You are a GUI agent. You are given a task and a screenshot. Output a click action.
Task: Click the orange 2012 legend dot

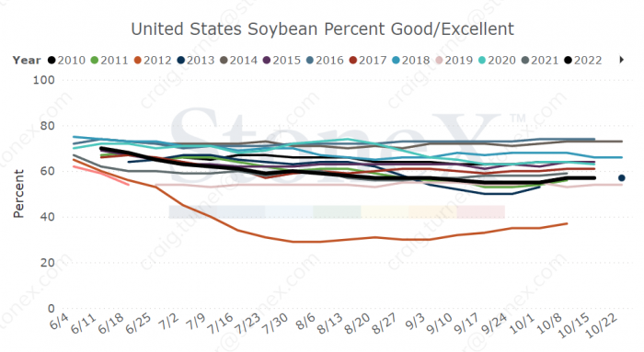pyautogui.click(x=138, y=61)
